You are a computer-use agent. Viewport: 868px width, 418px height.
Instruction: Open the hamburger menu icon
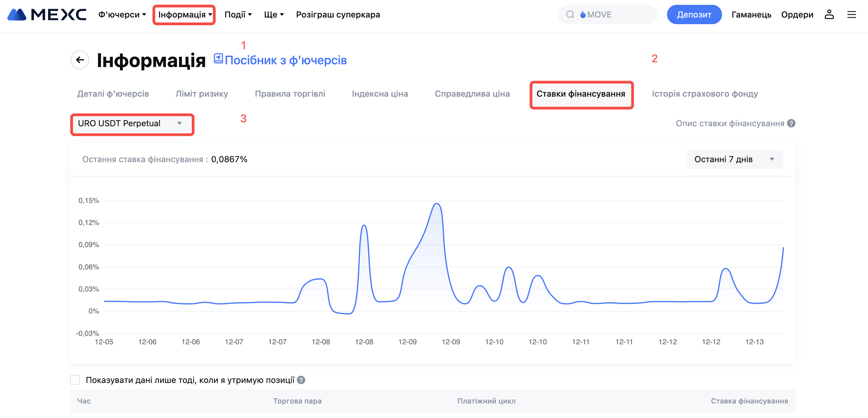point(851,14)
